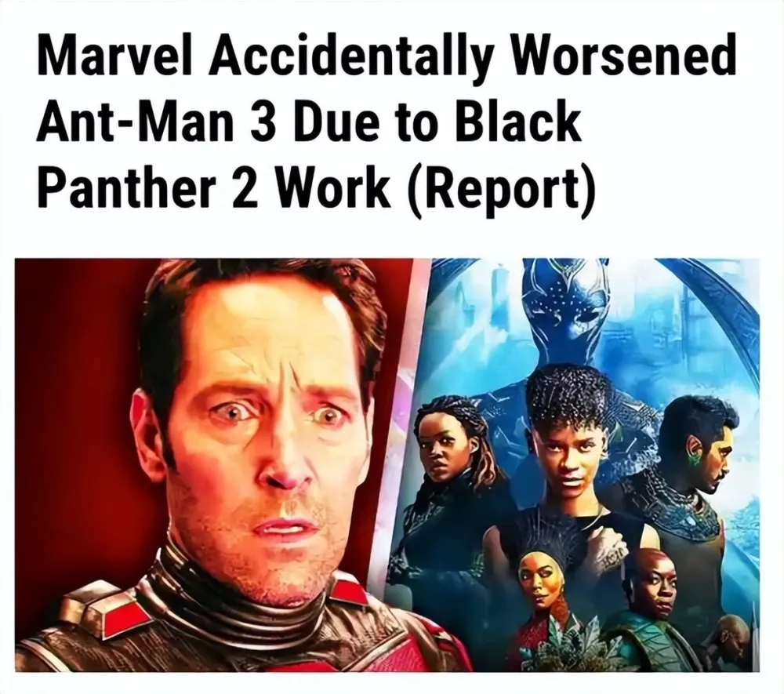Click "Panther 2" in the headline
Viewport: 784px width, 694px height.
(x=147, y=190)
